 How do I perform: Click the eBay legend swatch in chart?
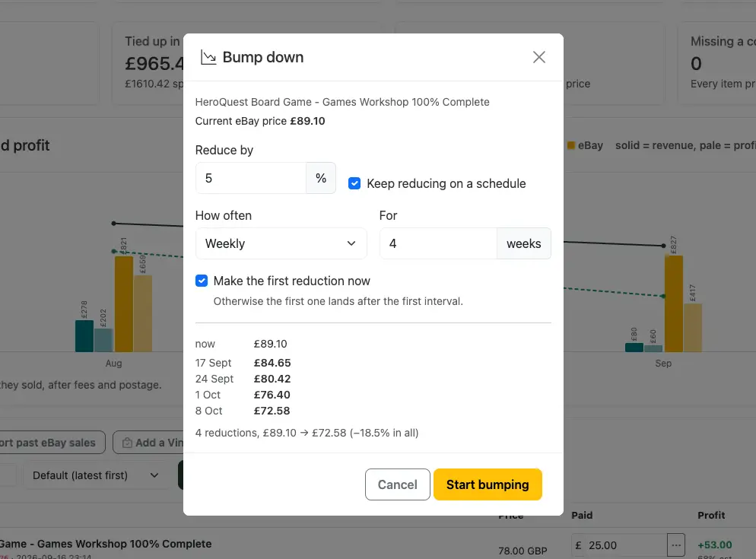point(571,145)
